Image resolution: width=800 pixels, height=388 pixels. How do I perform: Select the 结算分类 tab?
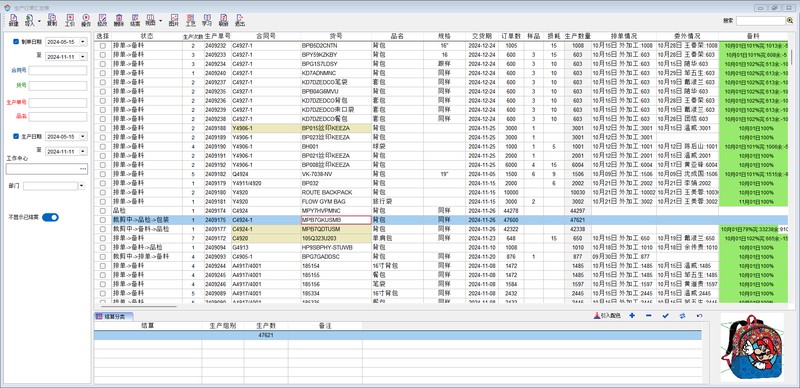pos(114,317)
